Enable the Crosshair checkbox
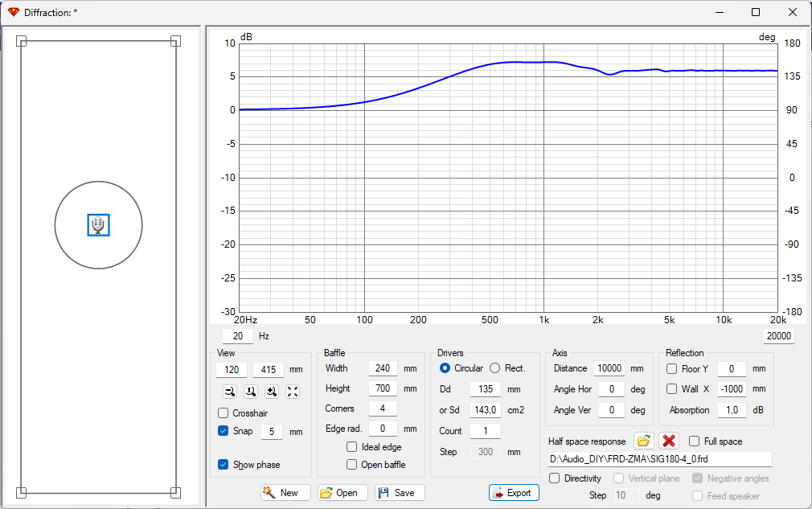Image resolution: width=812 pixels, height=509 pixels. 224,413
